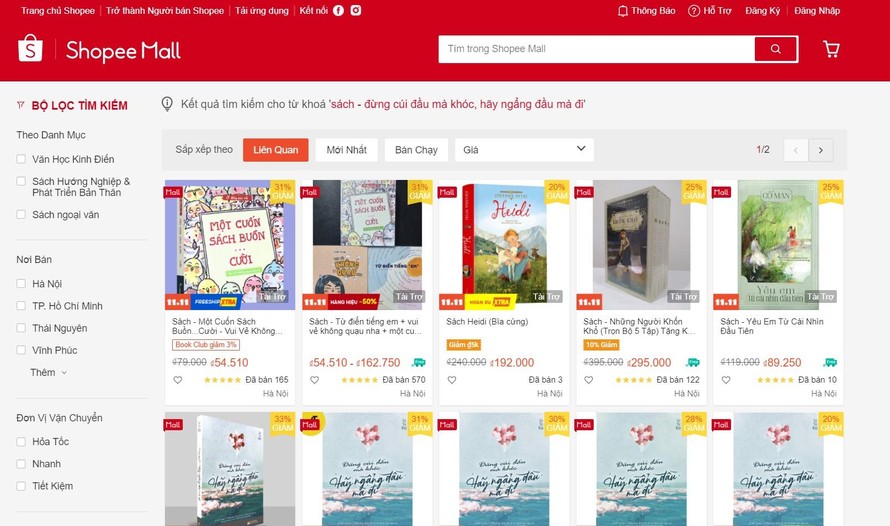Click the Shopee bag logo
This screenshot has width=890, height=526.
click(x=31, y=49)
